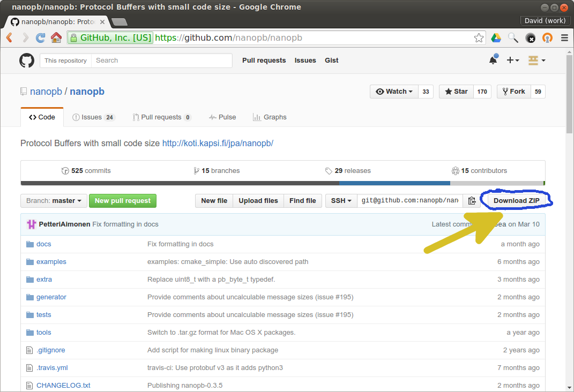Switch to the Issues tab

pos(94,117)
